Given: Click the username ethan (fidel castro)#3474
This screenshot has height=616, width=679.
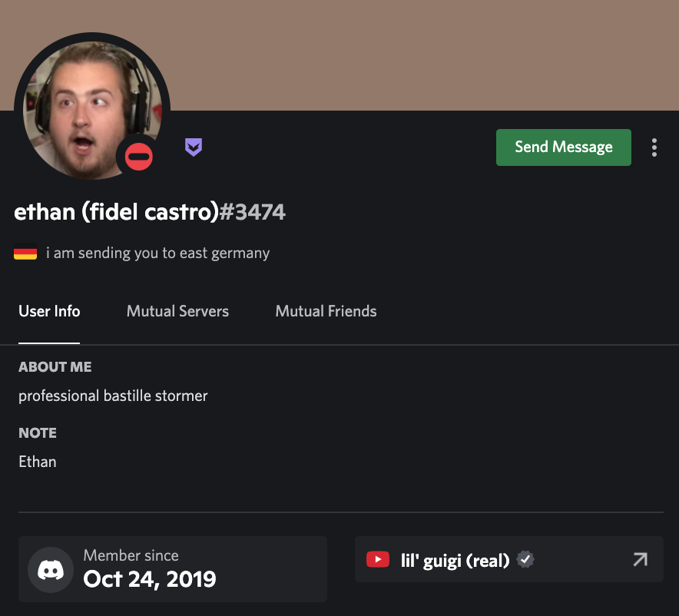Looking at the screenshot, I should 150,212.
